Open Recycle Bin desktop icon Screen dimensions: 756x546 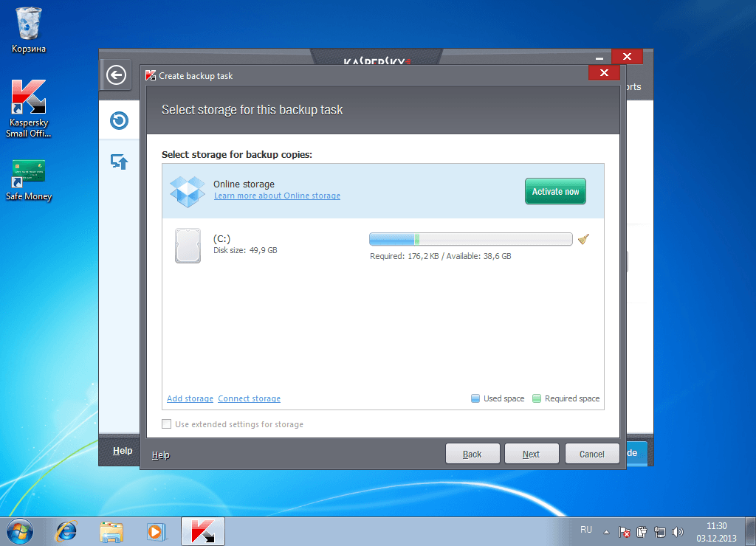(29, 30)
